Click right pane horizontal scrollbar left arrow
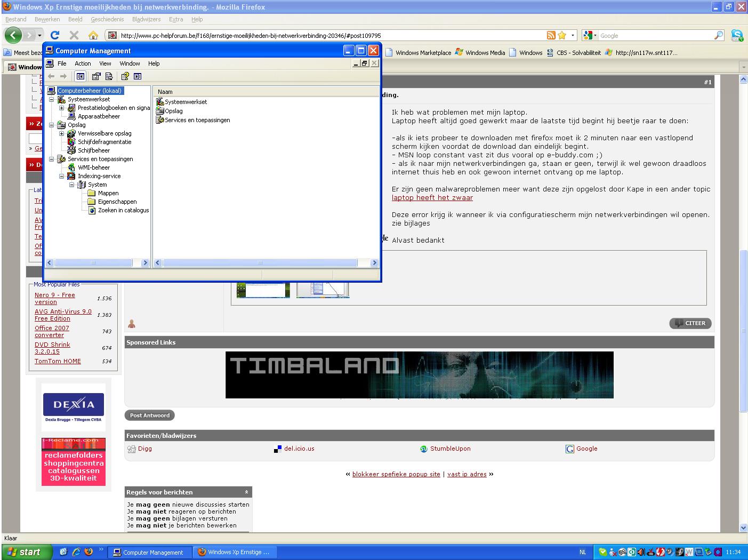The height and width of the screenshot is (560, 748). point(158,263)
